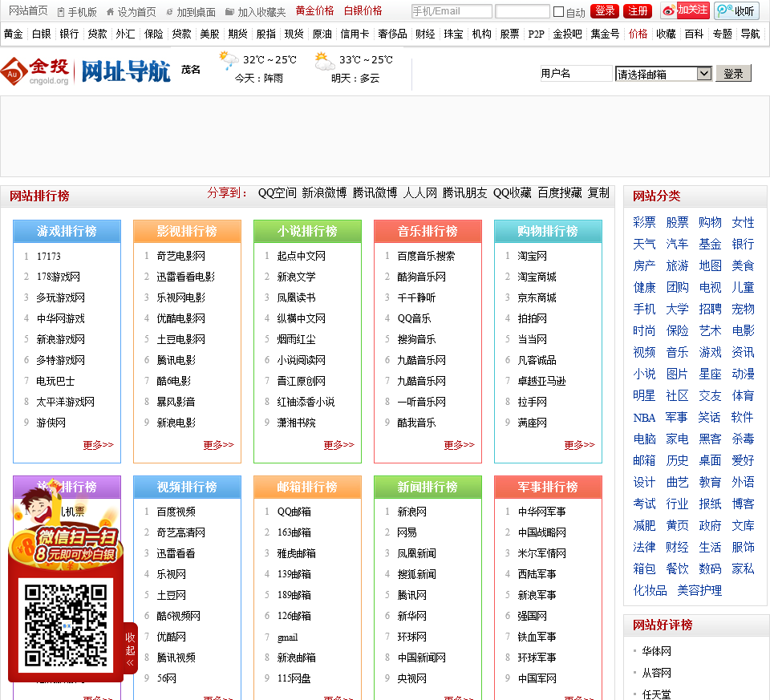
Task: Click the WeChat QR code image
Action: click(x=66, y=625)
